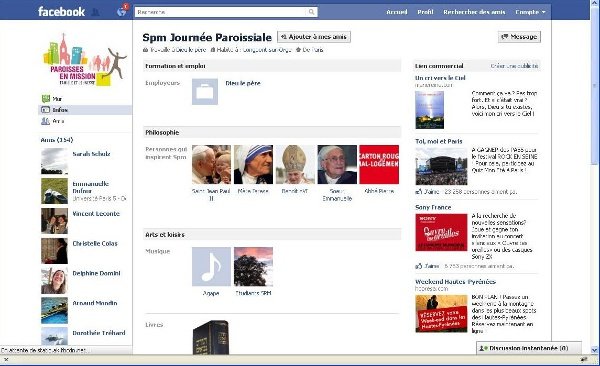Click Emmanuelle Dufour's friend photo
600x366 pixels.
click(54, 191)
